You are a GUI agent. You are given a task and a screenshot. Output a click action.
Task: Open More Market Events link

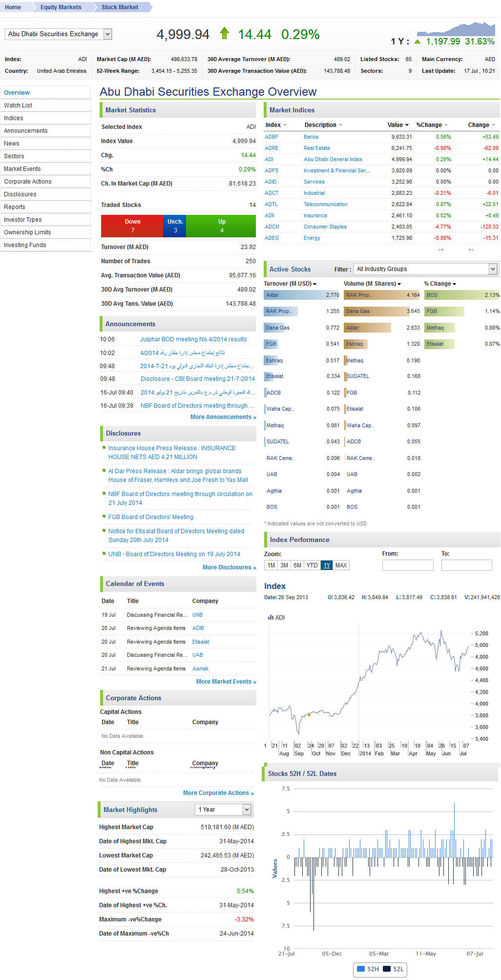pyautogui.click(x=226, y=682)
